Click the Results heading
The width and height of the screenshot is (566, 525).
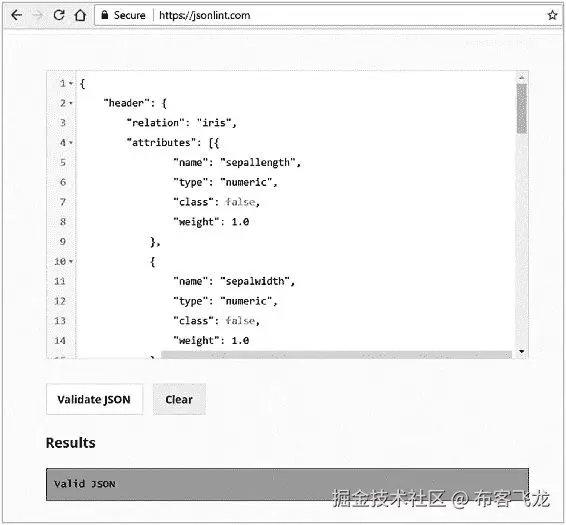[71, 443]
